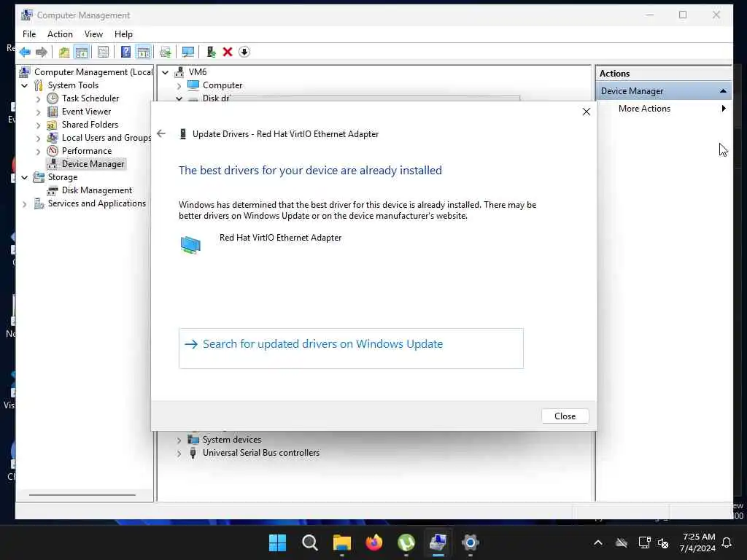Expand the System devices category
The image size is (747, 560).
[x=179, y=440]
